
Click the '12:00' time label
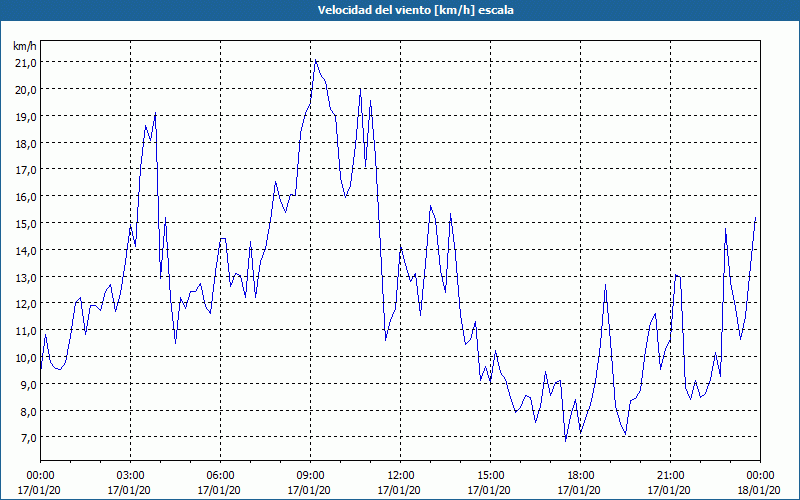click(x=400, y=476)
